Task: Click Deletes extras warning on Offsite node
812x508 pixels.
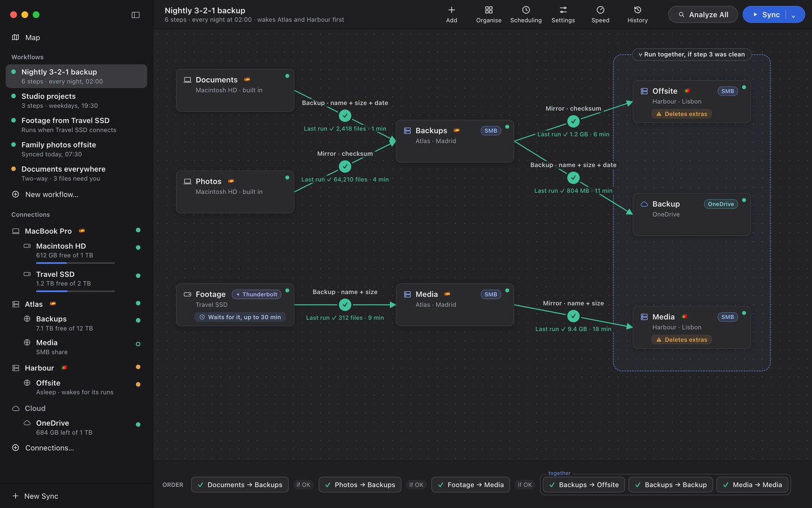Action: pos(682,114)
